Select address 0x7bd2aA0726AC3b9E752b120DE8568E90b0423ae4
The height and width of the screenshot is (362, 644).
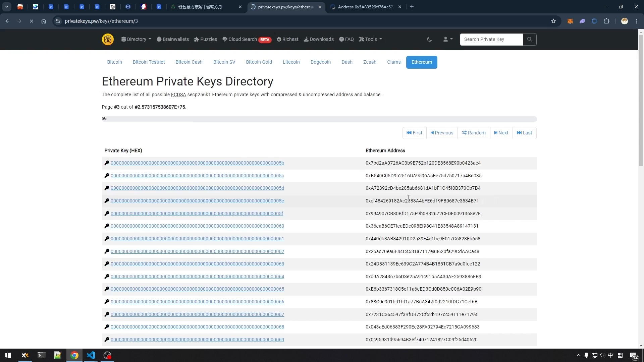coord(423,163)
